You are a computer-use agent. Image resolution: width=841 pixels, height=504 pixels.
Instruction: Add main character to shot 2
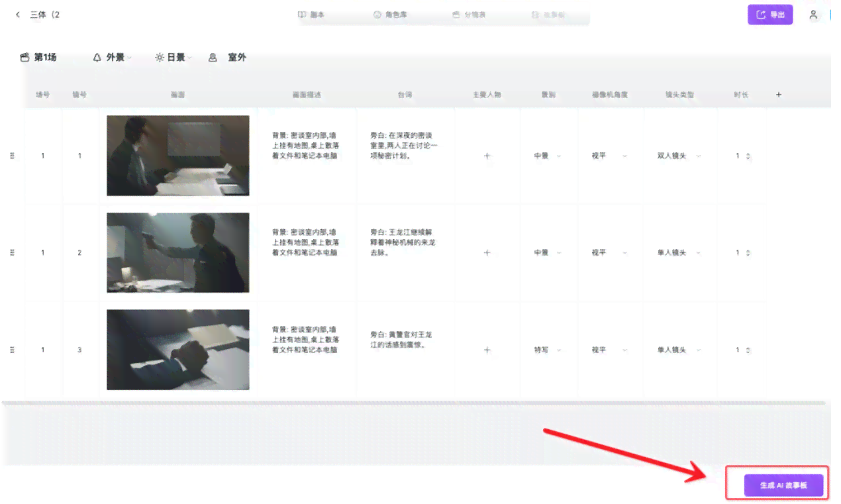pyautogui.click(x=487, y=252)
